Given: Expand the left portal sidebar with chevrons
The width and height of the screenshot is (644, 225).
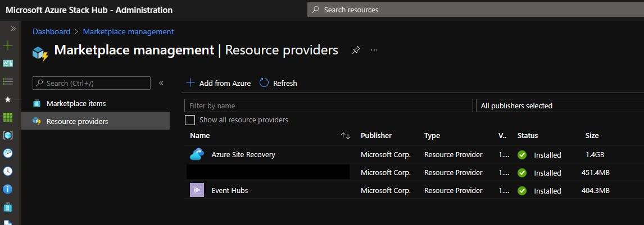Looking at the screenshot, I should (x=13, y=28).
